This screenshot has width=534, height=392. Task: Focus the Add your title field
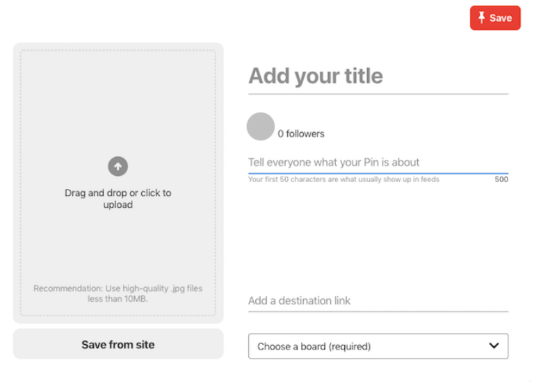(x=378, y=76)
